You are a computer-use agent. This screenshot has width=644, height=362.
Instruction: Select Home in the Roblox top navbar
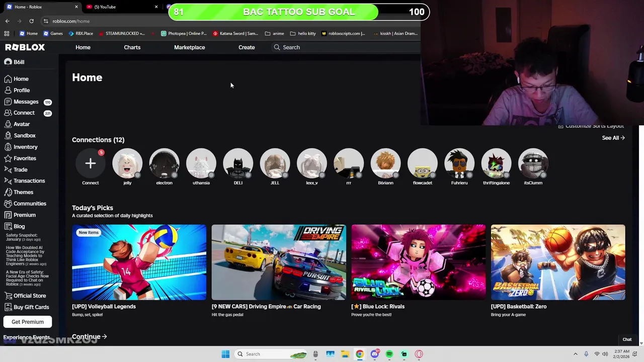click(83, 47)
